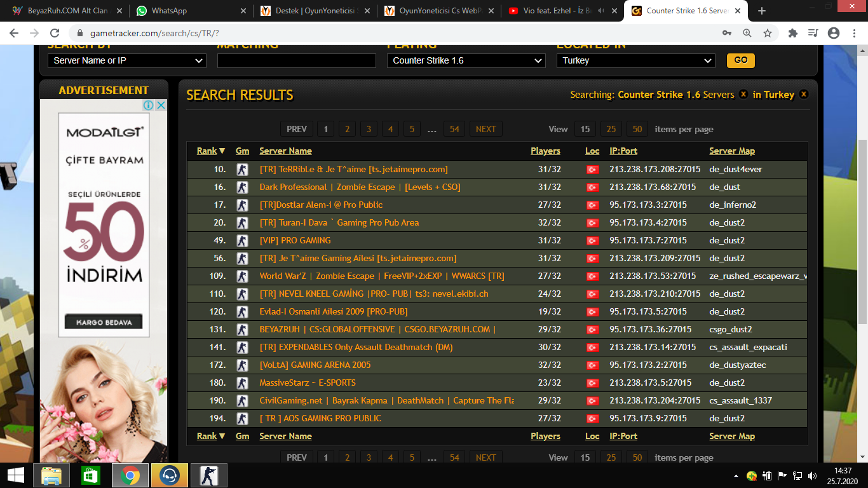
Task: Sort by Rank in the bottom header
Action: tap(211, 436)
